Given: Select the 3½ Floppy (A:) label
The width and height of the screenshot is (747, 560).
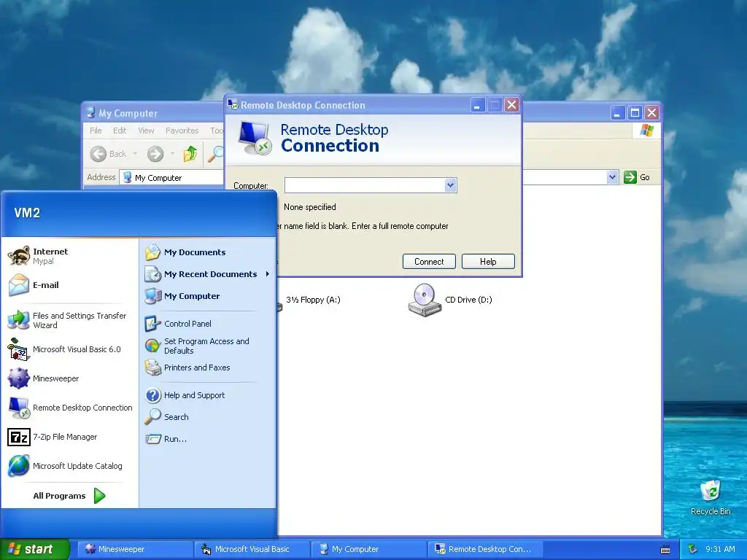Looking at the screenshot, I should pyautogui.click(x=313, y=300).
